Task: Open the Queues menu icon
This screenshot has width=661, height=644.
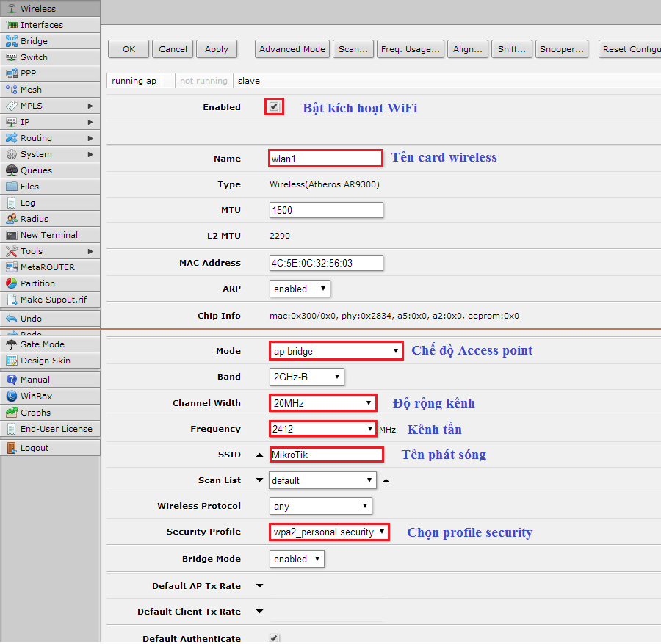Action: [12, 170]
